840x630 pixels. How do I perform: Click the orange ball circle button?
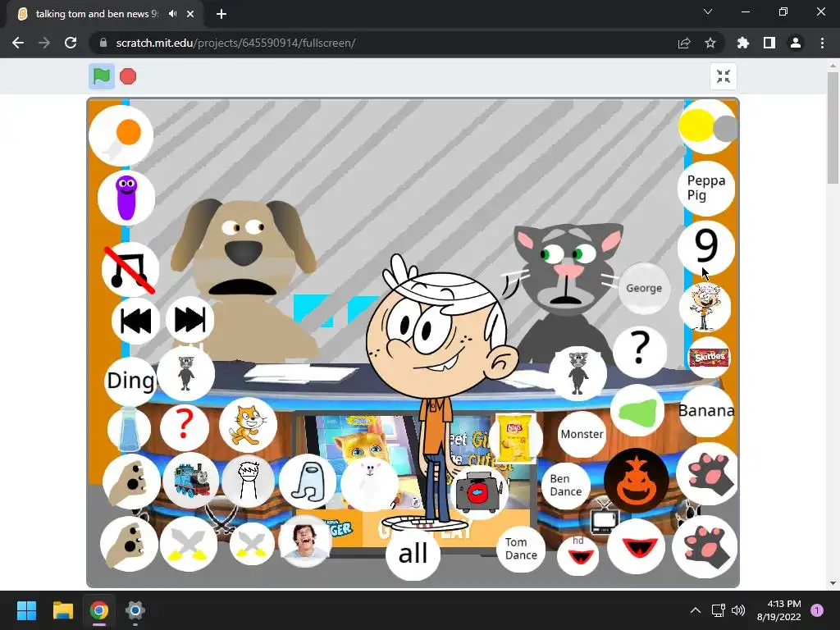click(x=121, y=136)
